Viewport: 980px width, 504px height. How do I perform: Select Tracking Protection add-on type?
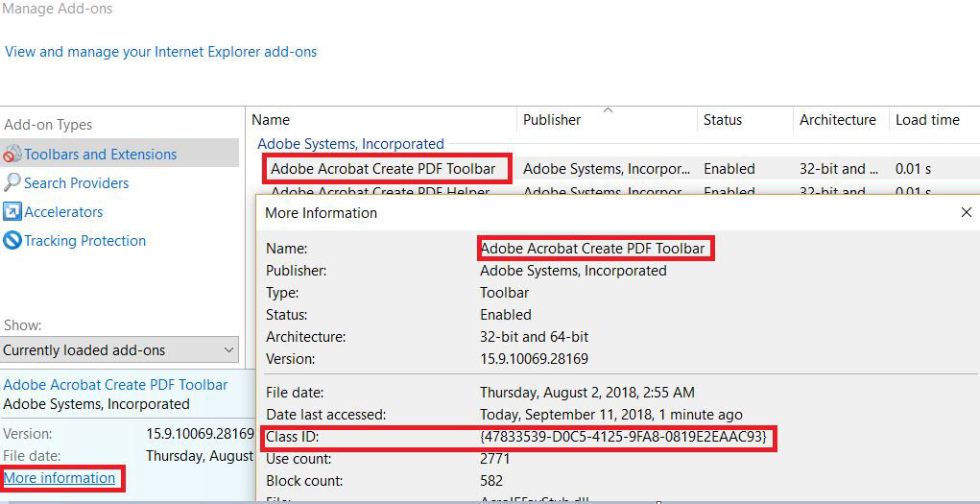click(85, 241)
